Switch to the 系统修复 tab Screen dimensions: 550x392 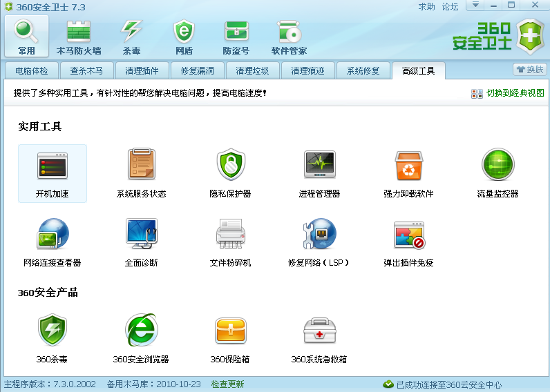(363, 71)
